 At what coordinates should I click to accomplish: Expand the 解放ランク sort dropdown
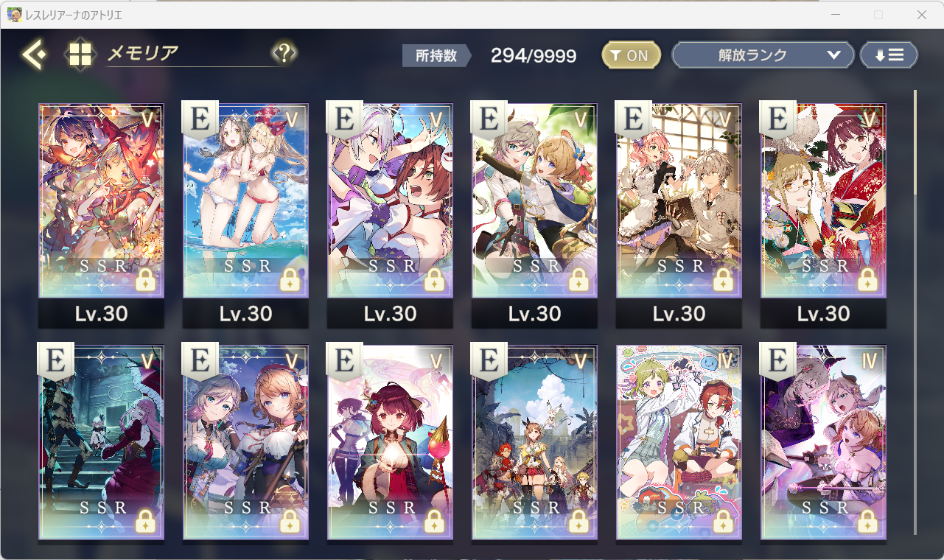click(763, 55)
